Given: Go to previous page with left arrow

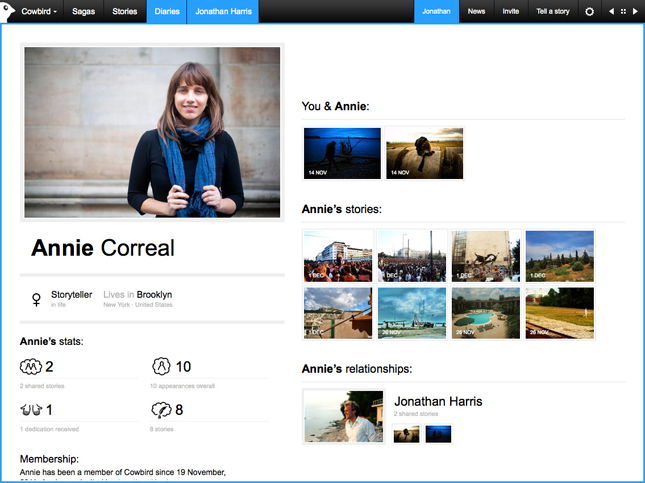Looking at the screenshot, I should pos(611,12).
